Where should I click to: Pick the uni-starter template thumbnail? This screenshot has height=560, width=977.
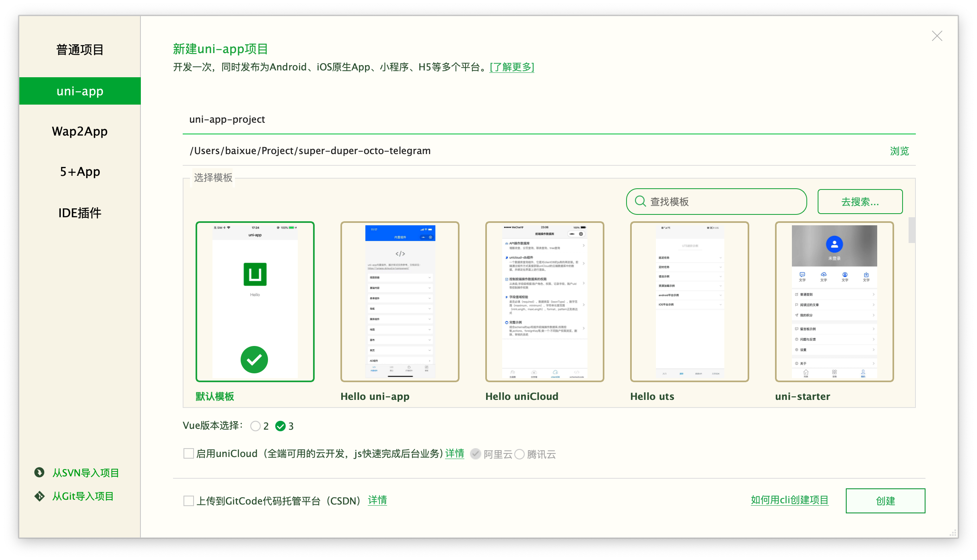point(834,301)
